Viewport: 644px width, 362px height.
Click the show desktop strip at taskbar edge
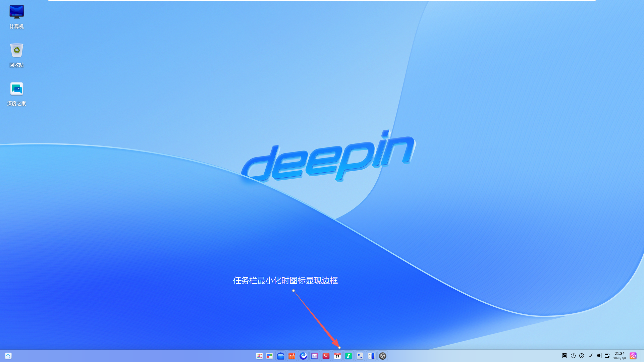[x=642, y=356]
